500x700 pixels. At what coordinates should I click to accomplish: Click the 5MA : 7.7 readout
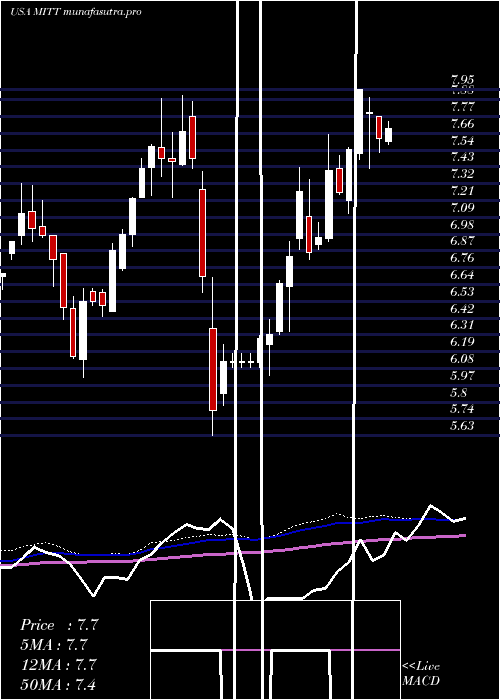[x=53, y=645]
